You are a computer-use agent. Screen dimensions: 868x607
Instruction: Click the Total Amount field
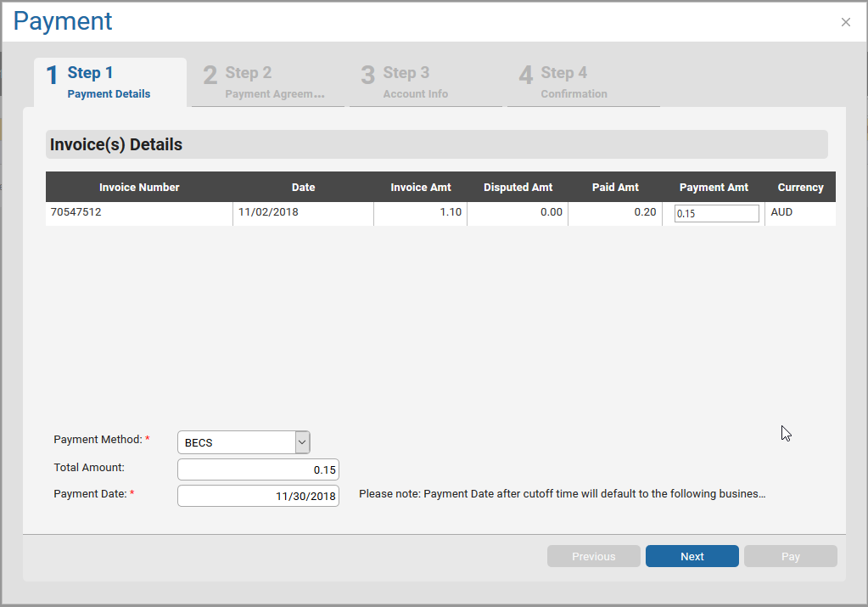click(x=257, y=469)
